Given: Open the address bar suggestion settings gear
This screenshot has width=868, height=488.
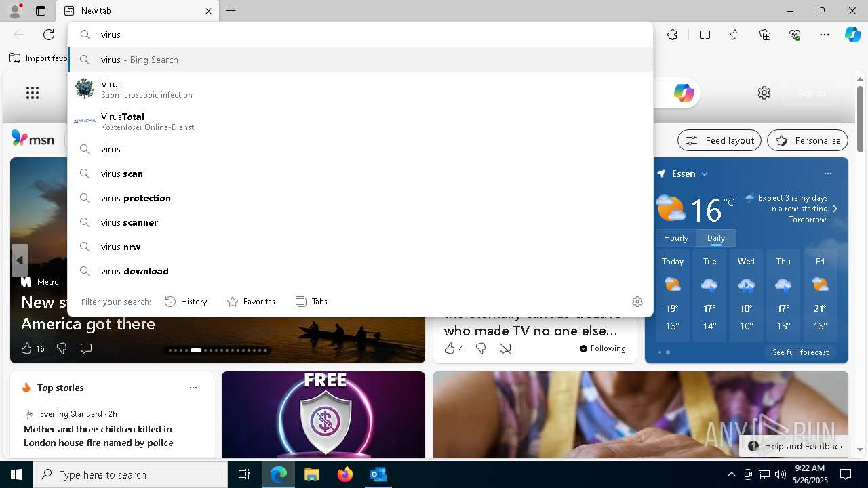Looking at the screenshot, I should click(x=637, y=302).
